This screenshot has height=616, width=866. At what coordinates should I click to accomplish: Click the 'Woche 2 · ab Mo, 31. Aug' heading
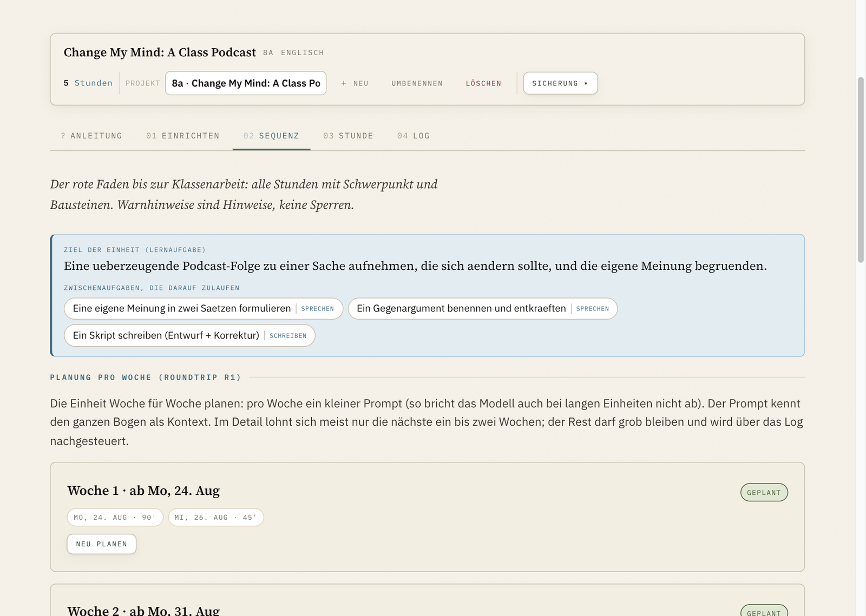pos(143,610)
